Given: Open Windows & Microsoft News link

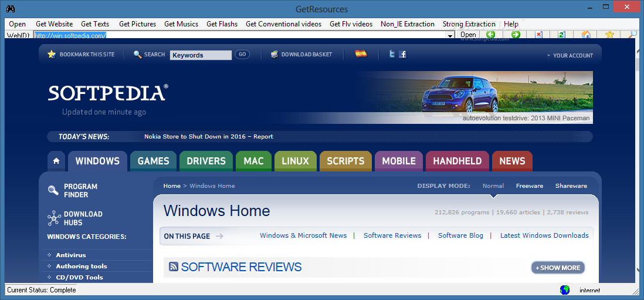Looking at the screenshot, I should (x=303, y=235).
